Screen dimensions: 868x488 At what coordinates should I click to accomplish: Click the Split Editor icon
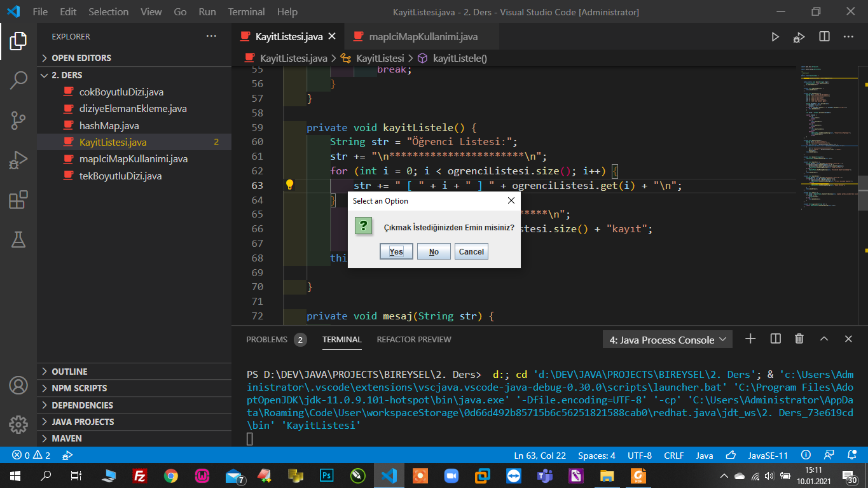coord(824,37)
